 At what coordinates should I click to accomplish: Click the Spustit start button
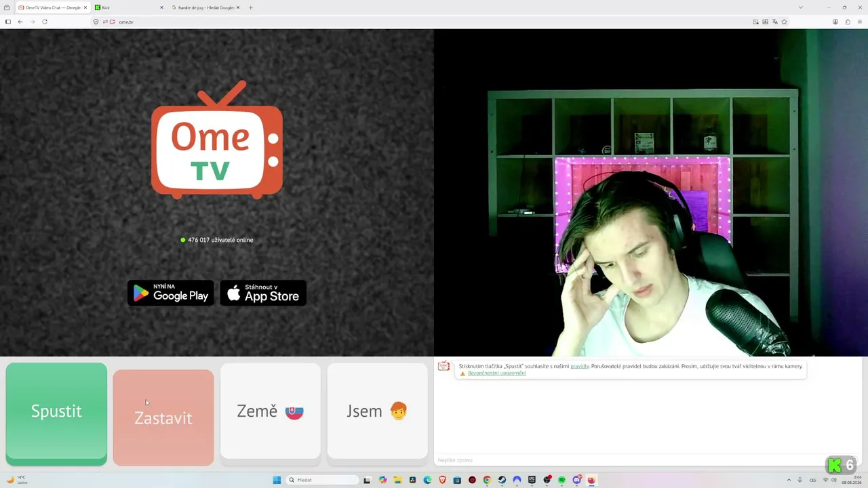(x=56, y=413)
